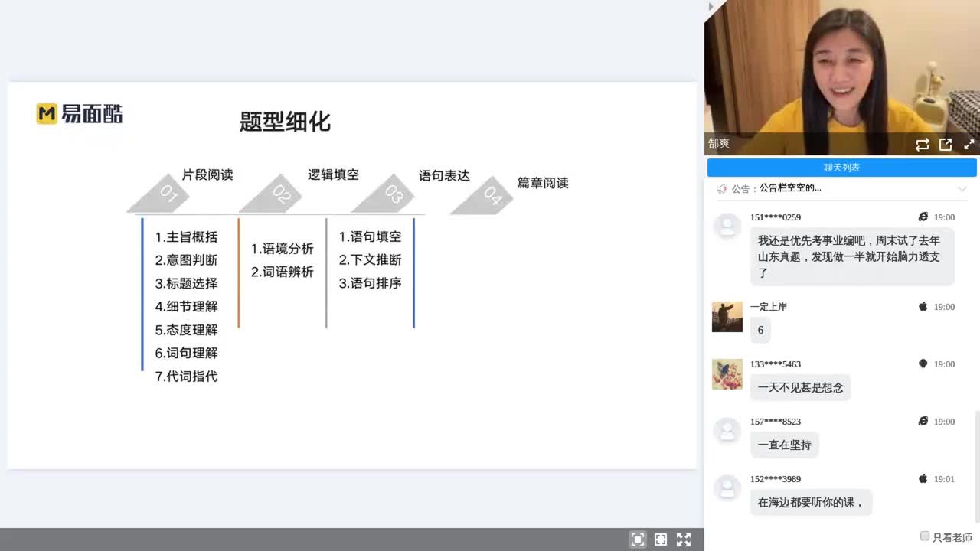This screenshot has width=980, height=551.
Task: Click avatar of user 152****3989
Action: [x=727, y=487]
